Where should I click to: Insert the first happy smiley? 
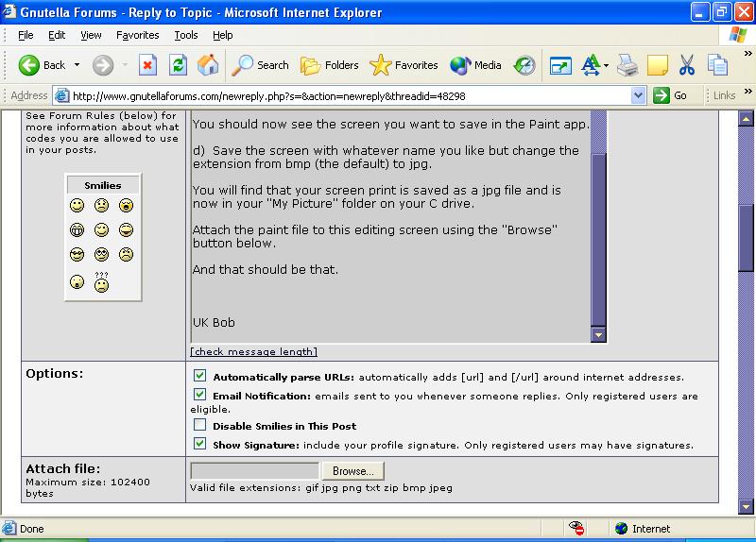77,205
